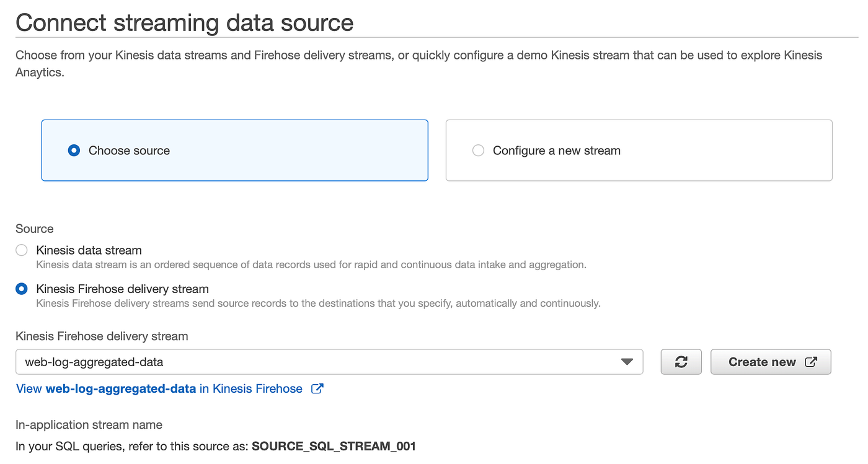The width and height of the screenshot is (868, 464).
Task: Click the "Connect streaming data source" heading
Action: point(184,23)
